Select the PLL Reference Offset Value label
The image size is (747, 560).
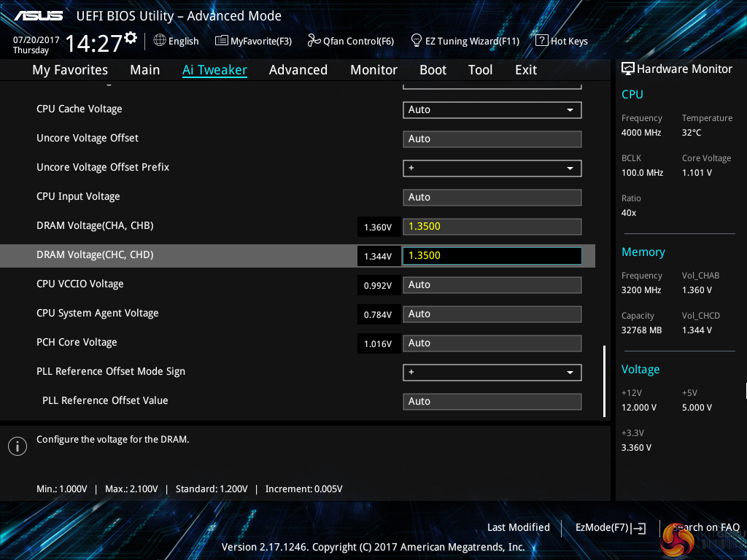105,400
